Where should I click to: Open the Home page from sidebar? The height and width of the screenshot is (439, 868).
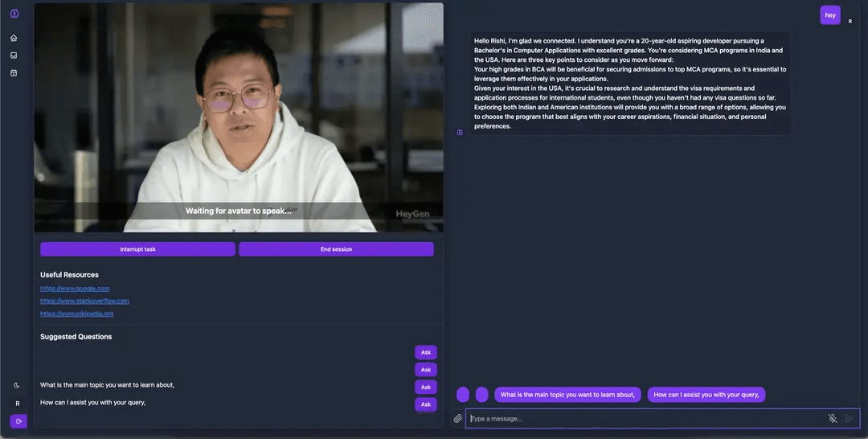(14, 38)
